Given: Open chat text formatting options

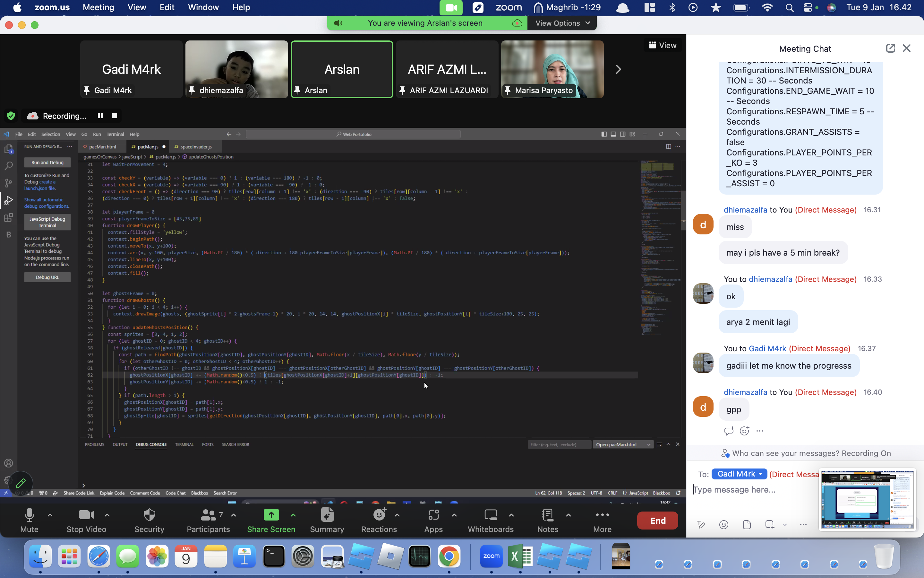Looking at the screenshot, I should tap(701, 524).
